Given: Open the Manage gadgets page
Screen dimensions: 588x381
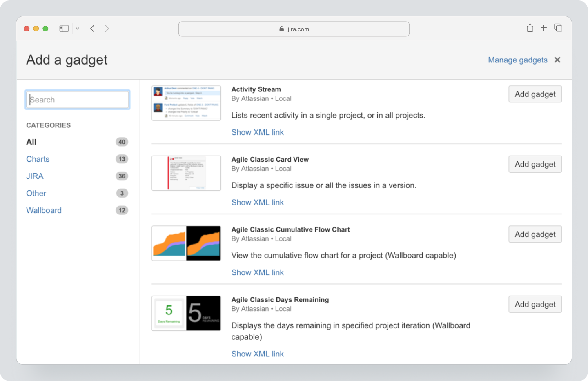Looking at the screenshot, I should [x=517, y=60].
